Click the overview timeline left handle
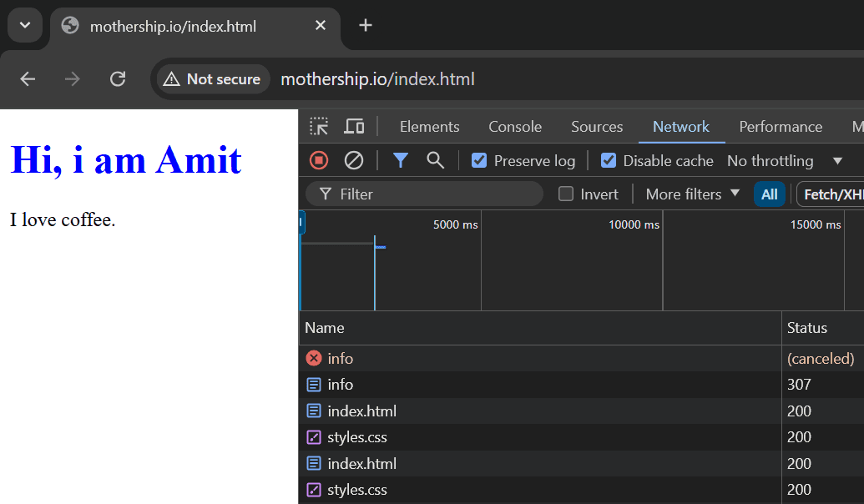Viewport: 864px width, 504px height. click(x=301, y=223)
